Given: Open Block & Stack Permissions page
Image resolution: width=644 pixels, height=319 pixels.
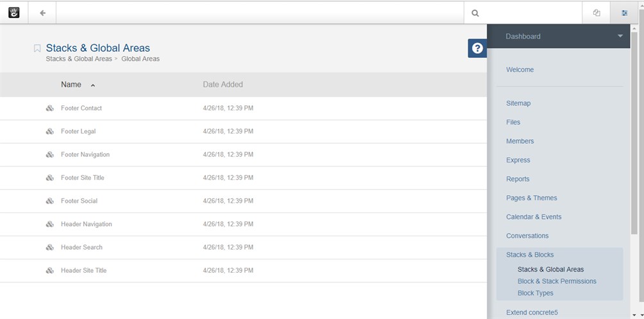Looking at the screenshot, I should click(x=556, y=281).
